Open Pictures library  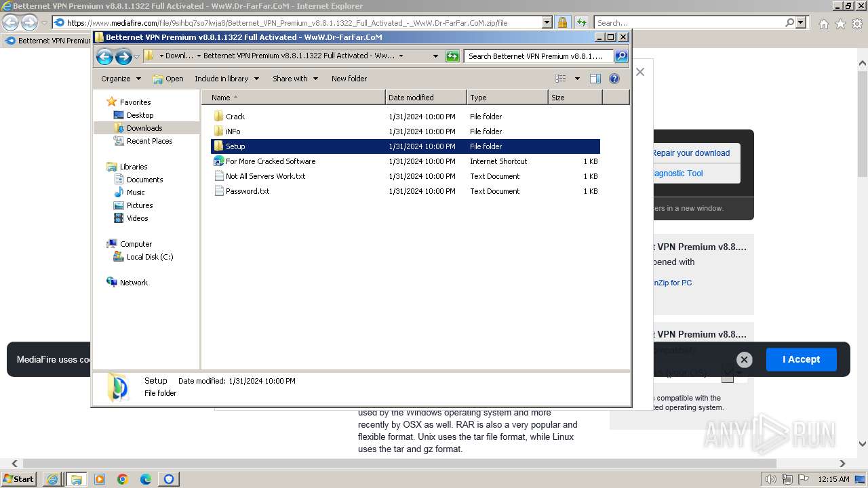pyautogui.click(x=140, y=205)
